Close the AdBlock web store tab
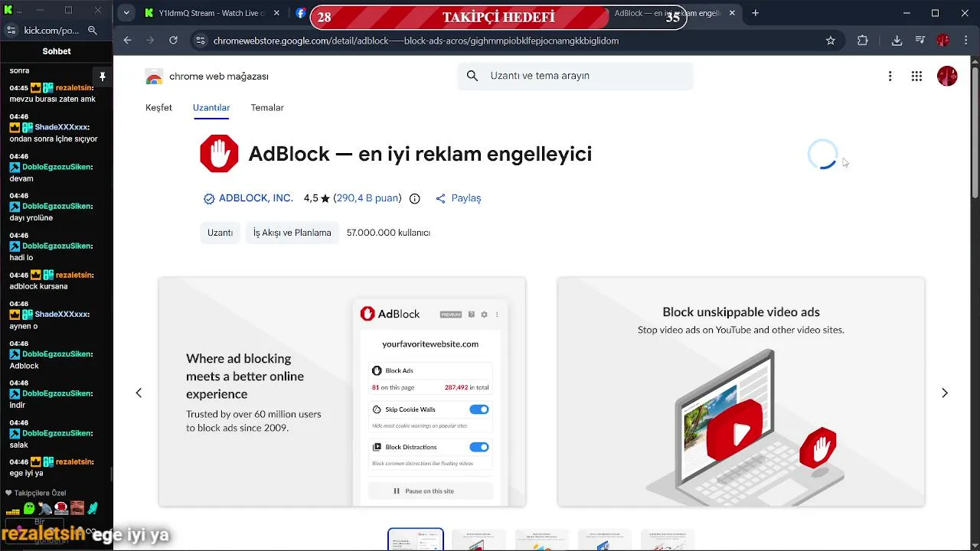The height and width of the screenshot is (551, 980). (x=732, y=13)
